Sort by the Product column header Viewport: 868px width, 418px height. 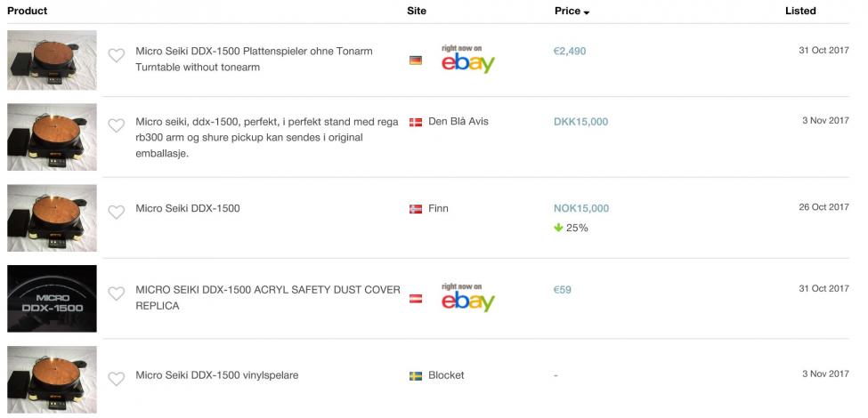pyautogui.click(x=27, y=11)
